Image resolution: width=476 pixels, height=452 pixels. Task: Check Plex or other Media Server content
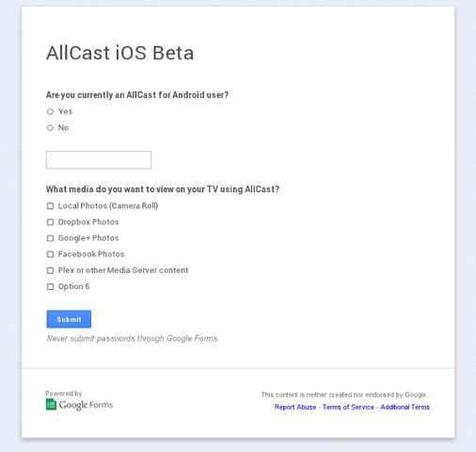coord(50,270)
